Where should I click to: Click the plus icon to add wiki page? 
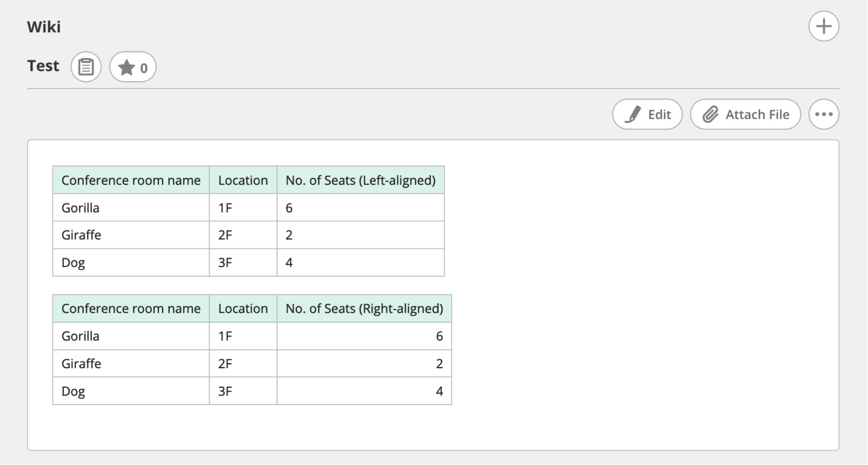coord(823,27)
